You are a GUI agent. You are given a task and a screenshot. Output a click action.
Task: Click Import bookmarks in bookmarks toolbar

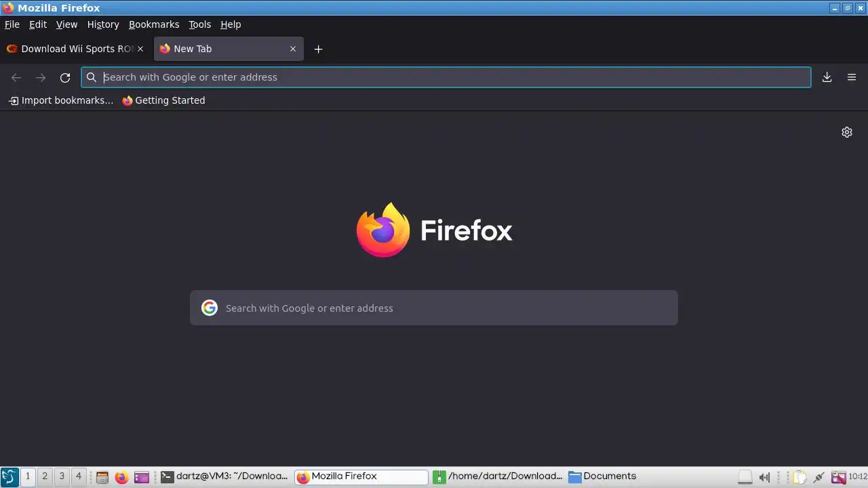tap(61, 100)
